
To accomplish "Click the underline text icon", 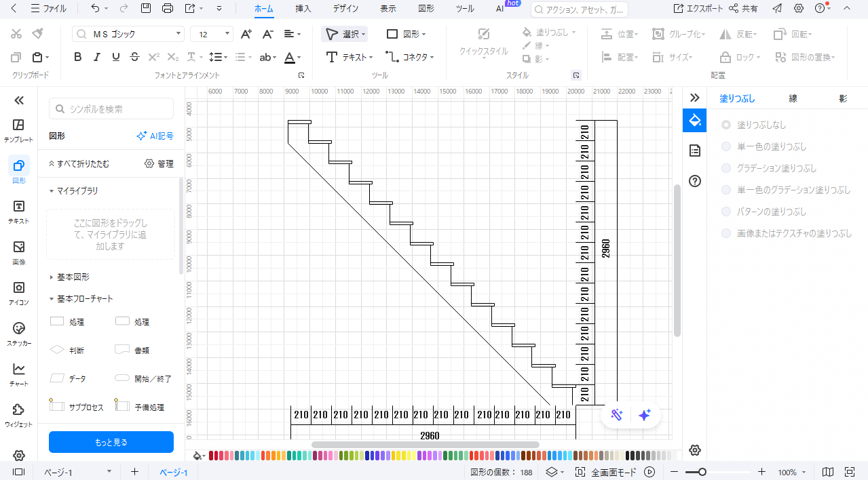I will [x=116, y=57].
